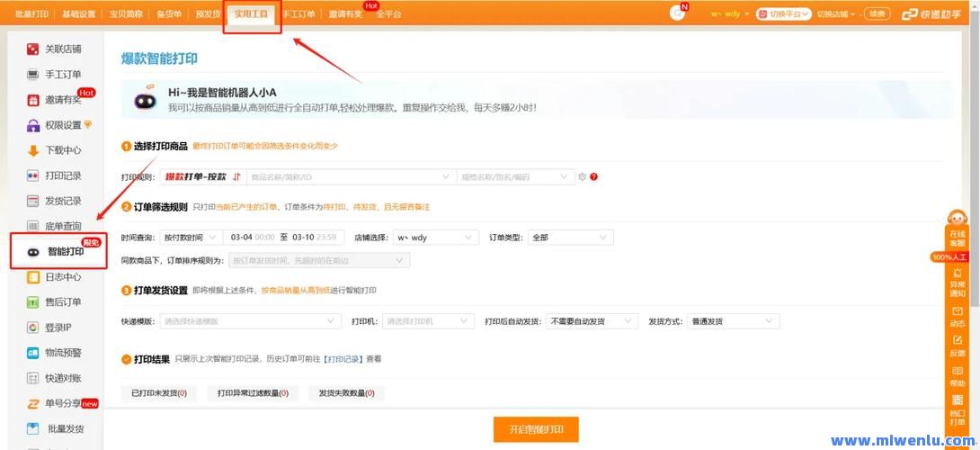Open 邀请有奖 gift icon in sidebar

[33, 100]
